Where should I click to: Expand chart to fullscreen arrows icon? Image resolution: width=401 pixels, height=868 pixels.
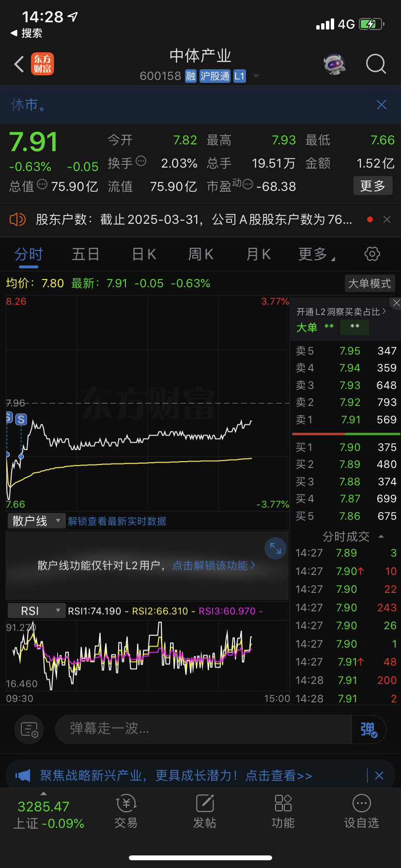pos(276,548)
